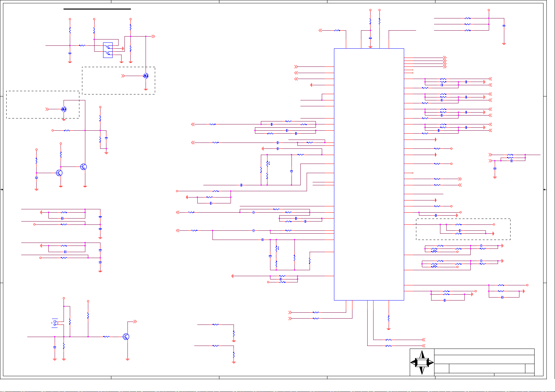Image resolution: width=555 pixels, height=392 pixels.
Task: Select the NPN transistor with a capacitor on its base
Action: coord(59,173)
